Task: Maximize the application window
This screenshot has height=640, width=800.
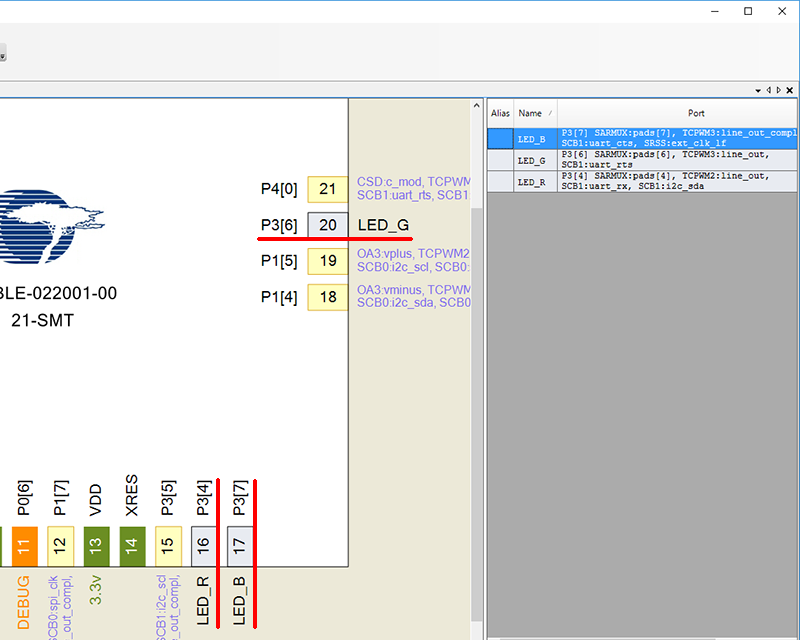Action: [x=748, y=11]
